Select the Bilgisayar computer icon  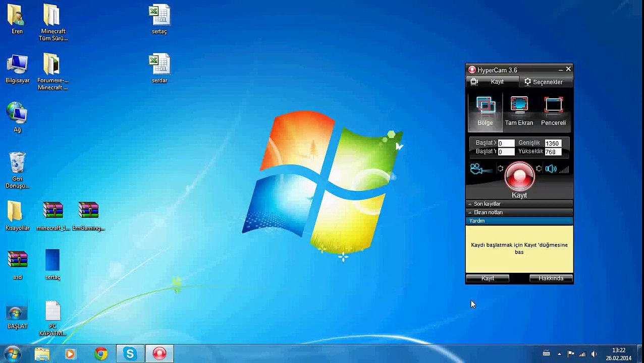click(x=17, y=69)
